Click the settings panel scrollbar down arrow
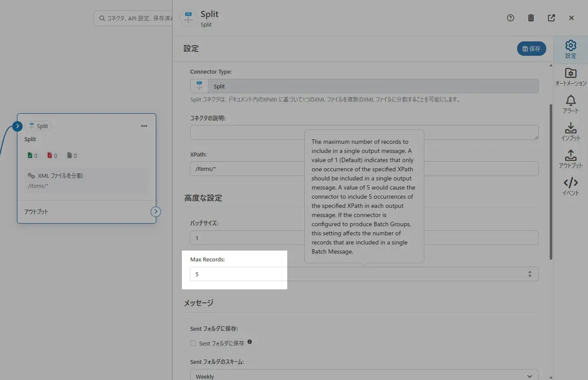This screenshot has width=588, height=380. coord(551,377)
